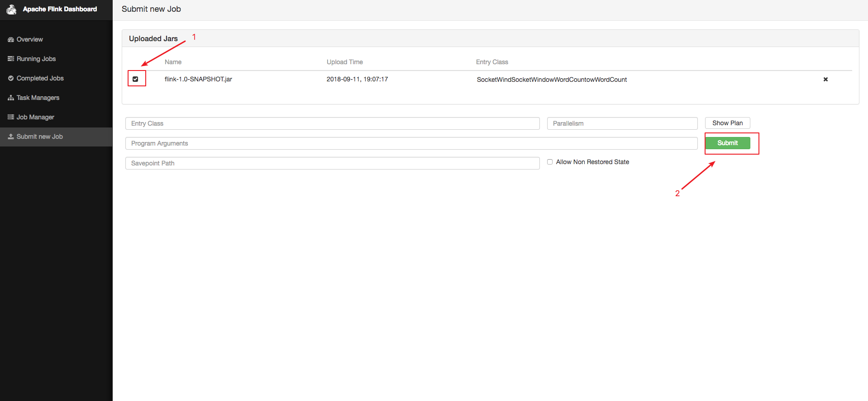Click the Savepoint Path input
868x401 pixels.
[x=332, y=163]
